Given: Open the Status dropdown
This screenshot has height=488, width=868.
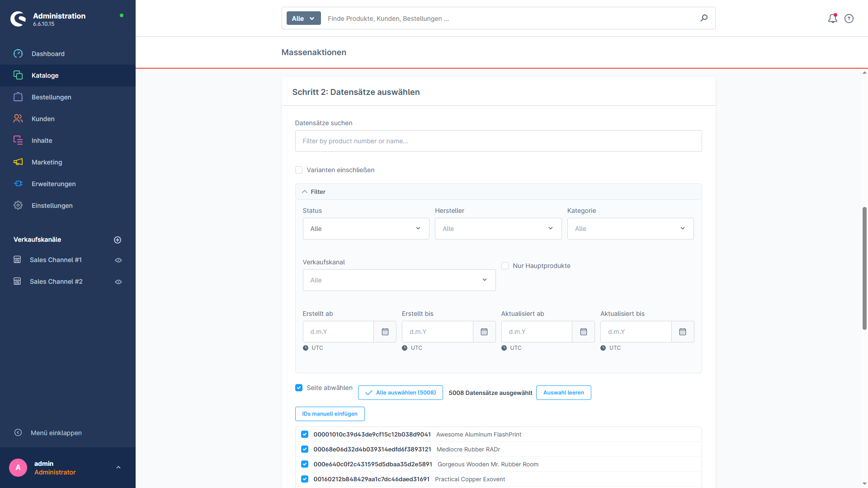Looking at the screenshot, I should pyautogui.click(x=366, y=229).
